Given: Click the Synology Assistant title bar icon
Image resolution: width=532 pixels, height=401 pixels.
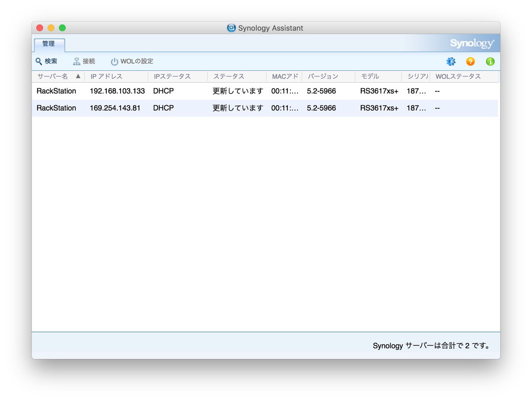Looking at the screenshot, I should point(232,28).
